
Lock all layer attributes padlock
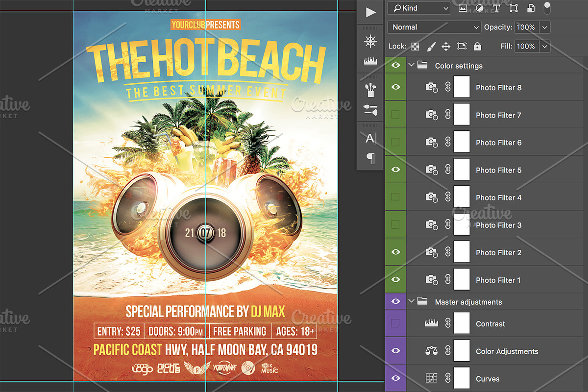(477, 47)
